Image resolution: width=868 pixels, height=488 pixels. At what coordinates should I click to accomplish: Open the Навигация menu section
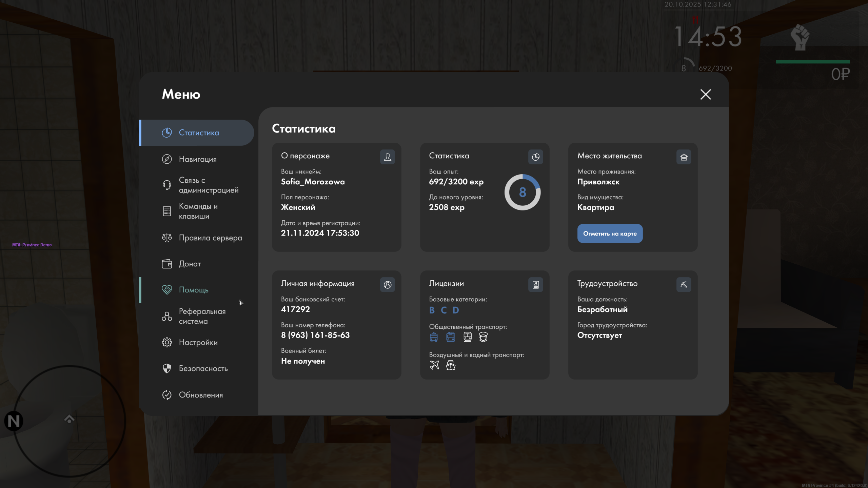click(x=197, y=159)
